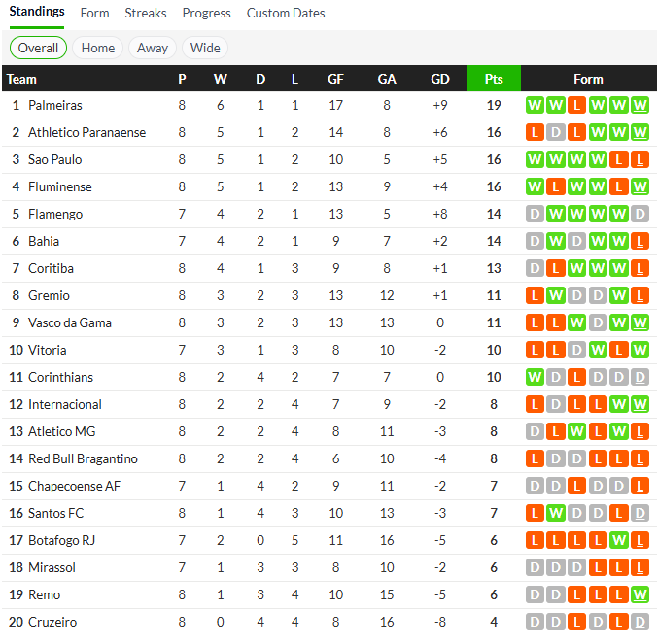Click Botafogo RJ's win form icon

coord(618,540)
